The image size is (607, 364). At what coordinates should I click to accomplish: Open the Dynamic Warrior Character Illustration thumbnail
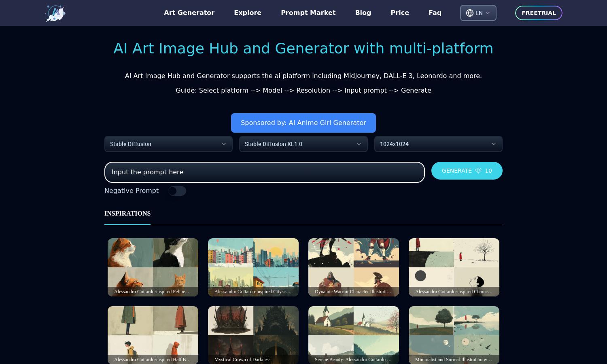[354, 267]
